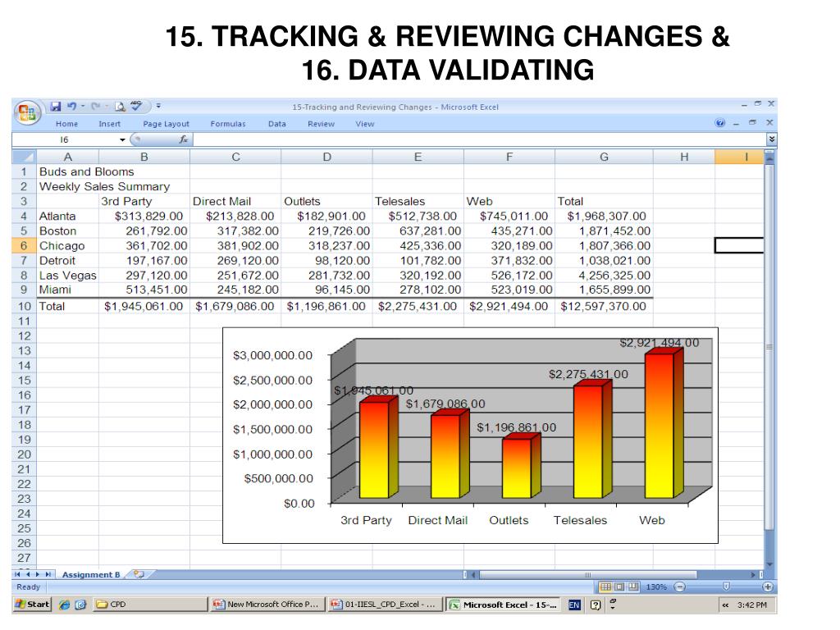Open the Page Layout ribbon tab

tap(166, 124)
